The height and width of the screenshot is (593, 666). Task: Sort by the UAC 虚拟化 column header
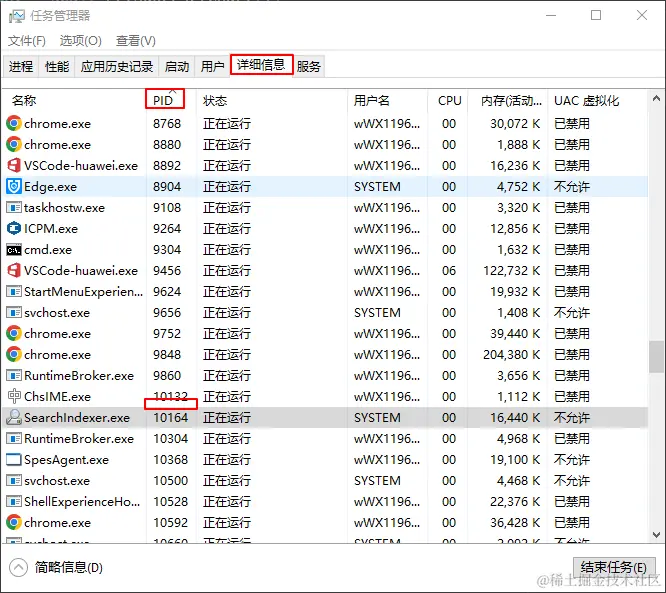598,101
